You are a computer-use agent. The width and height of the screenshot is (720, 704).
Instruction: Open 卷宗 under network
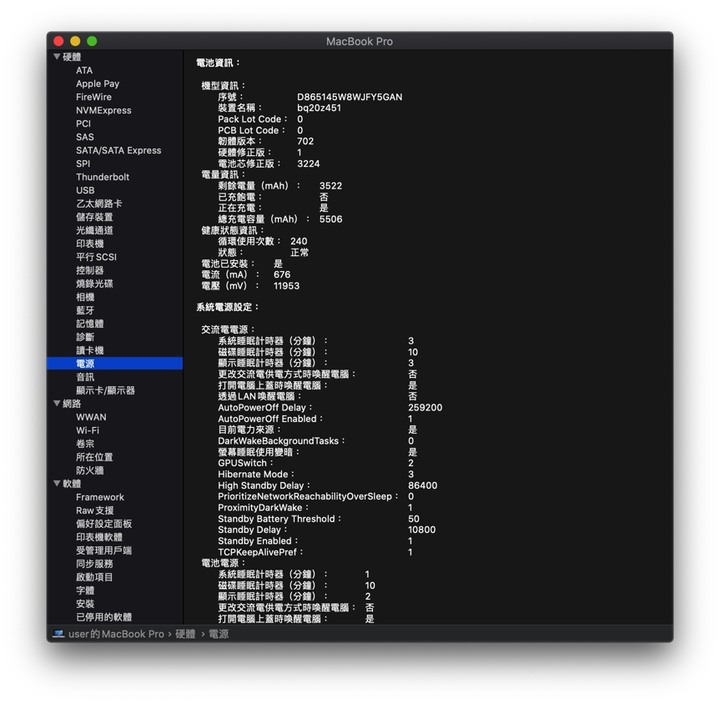click(85, 443)
